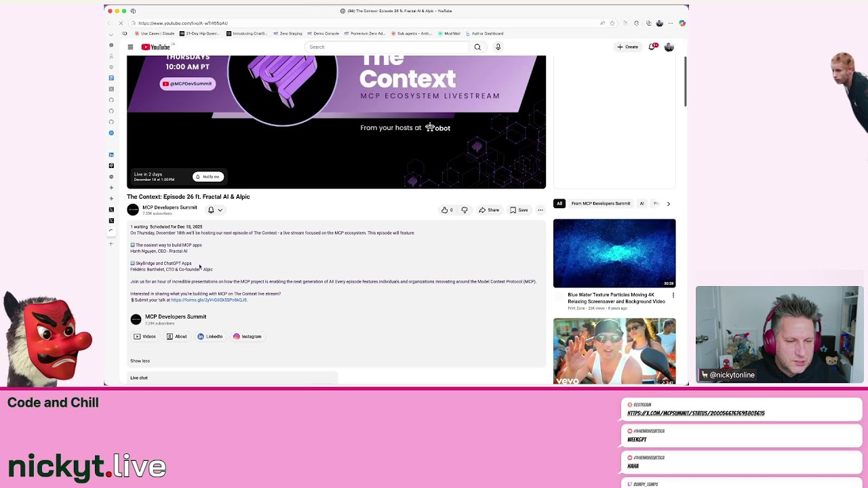Open the channel LinkedIn link
Viewport: 868px width, 488px height.
click(x=210, y=336)
